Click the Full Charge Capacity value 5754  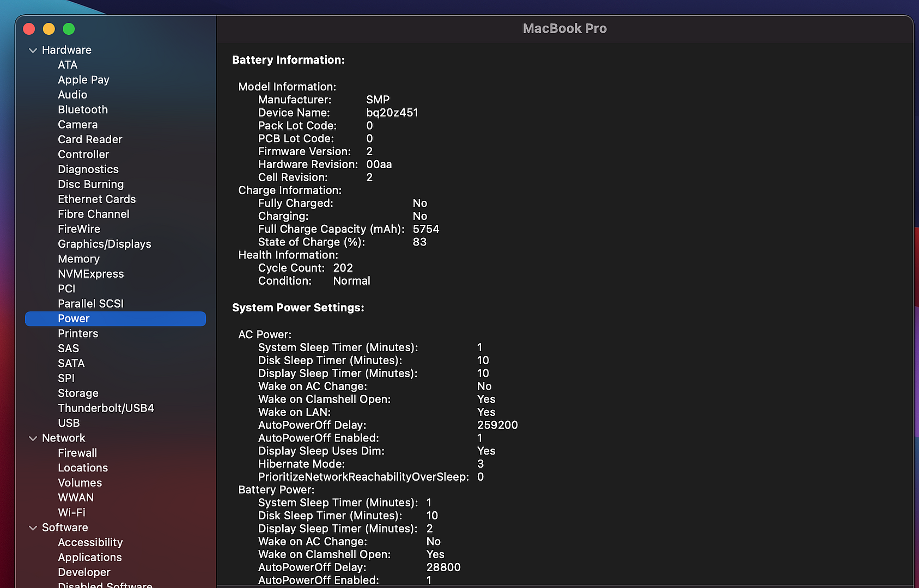[x=426, y=229]
